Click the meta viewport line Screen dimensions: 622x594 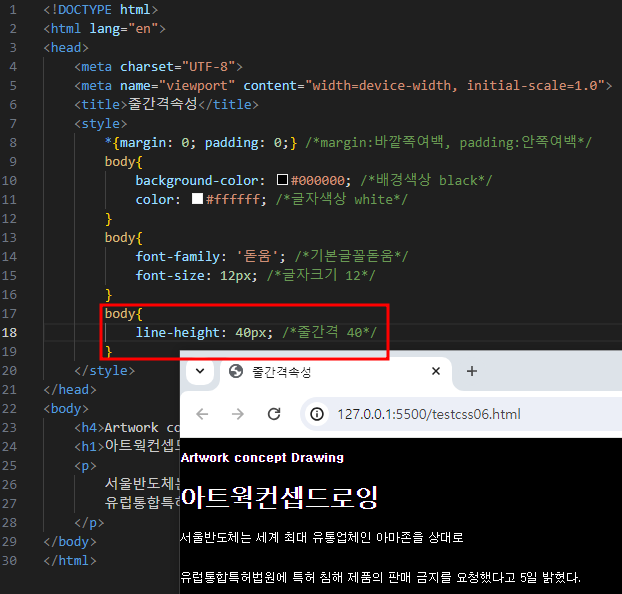point(343,86)
